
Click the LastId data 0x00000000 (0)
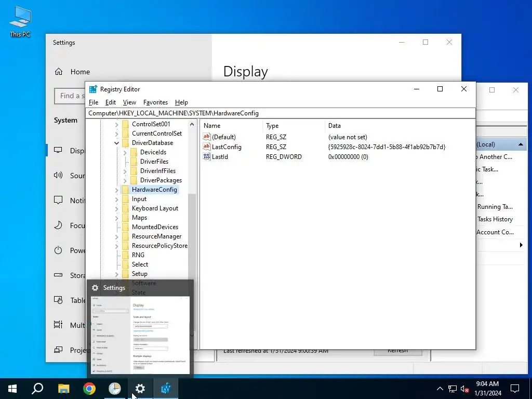[348, 157]
